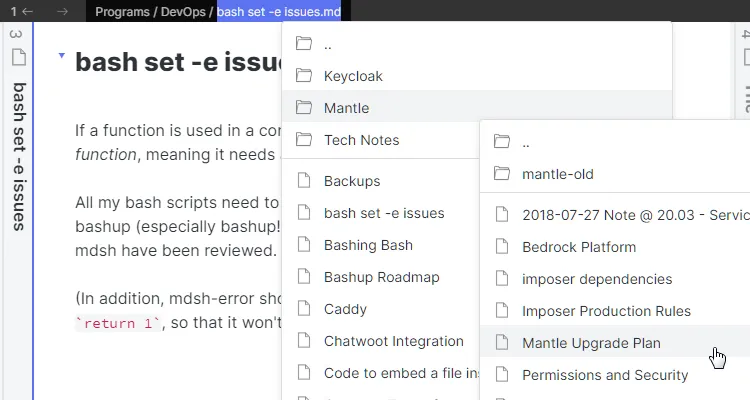Choose Chatwoot Integration note

click(x=393, y=342)
